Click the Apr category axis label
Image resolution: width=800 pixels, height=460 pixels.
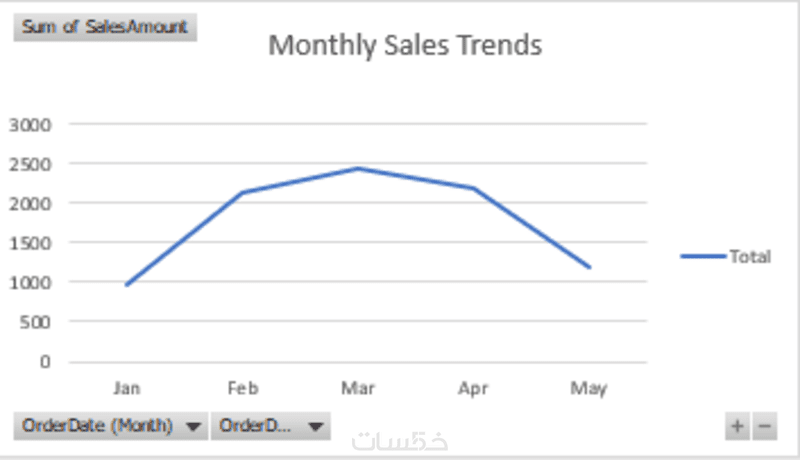[x=473, y=388]
